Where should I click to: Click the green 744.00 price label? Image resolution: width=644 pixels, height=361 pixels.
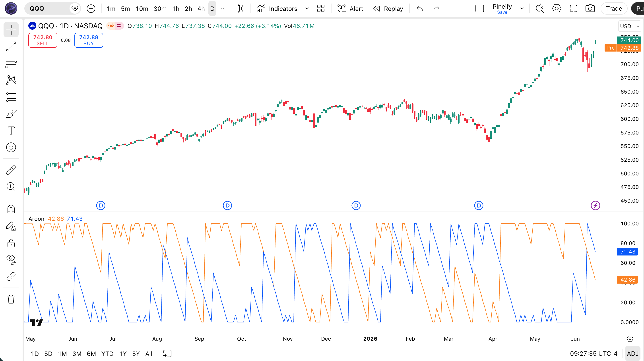(629, 40)
